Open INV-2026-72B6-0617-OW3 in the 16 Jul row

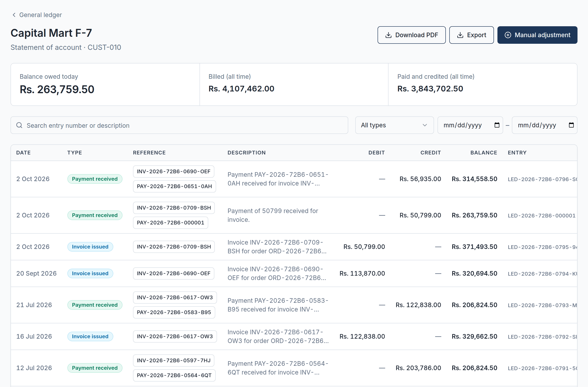click(x=175, y=337)
